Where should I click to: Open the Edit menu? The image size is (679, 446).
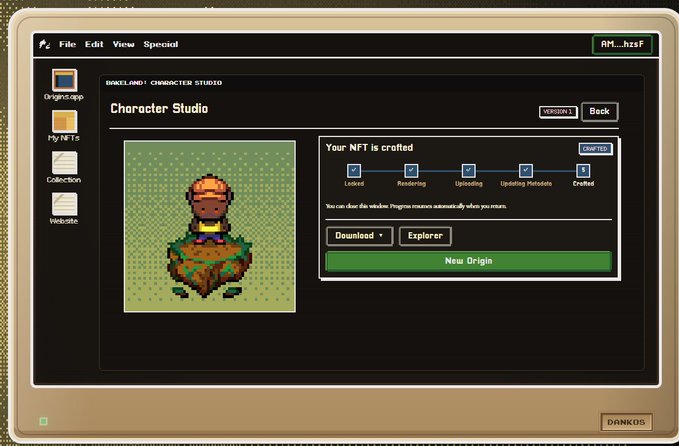[94, 44]
